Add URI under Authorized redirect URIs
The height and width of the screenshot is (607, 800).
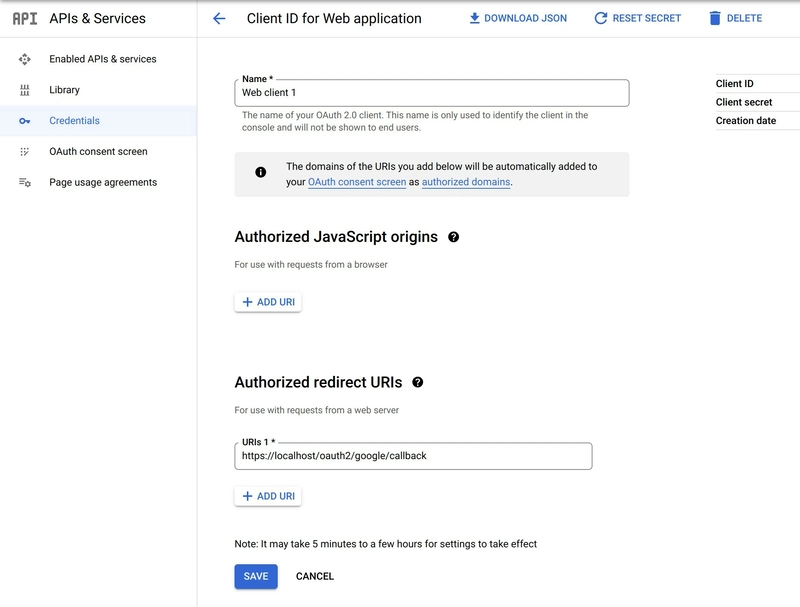click(268, 496)
